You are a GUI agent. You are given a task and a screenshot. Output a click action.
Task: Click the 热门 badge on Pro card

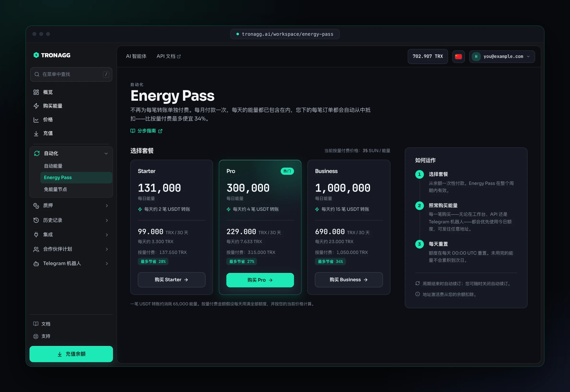pos(287,171)
